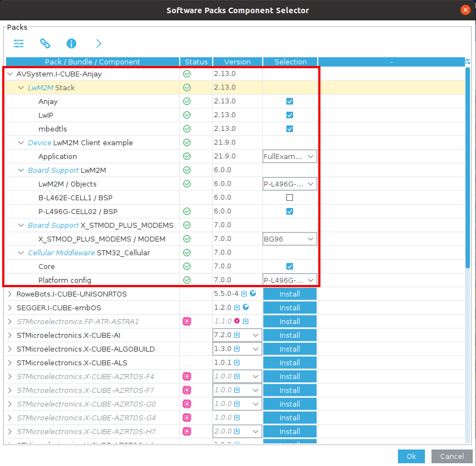This screenshot has width=476, height=466.
Task: Click the green status check in Core row
Action: click(x=187, y=266)
